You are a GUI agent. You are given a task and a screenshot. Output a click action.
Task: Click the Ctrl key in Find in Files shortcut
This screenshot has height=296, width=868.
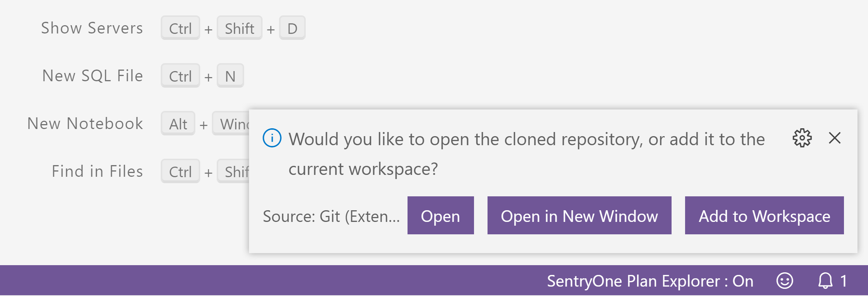(x=180, y=172)
